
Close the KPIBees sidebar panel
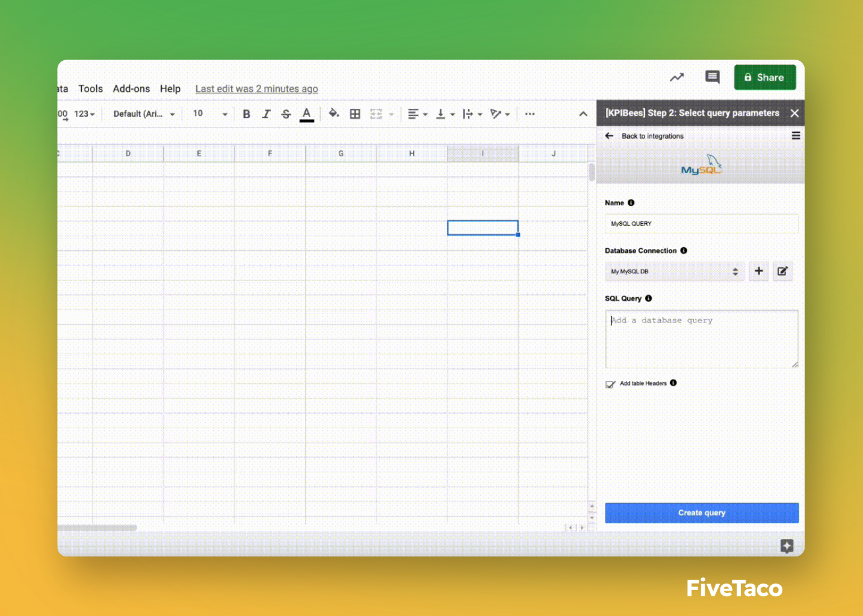pyautogui.click(x=794, y=113)
